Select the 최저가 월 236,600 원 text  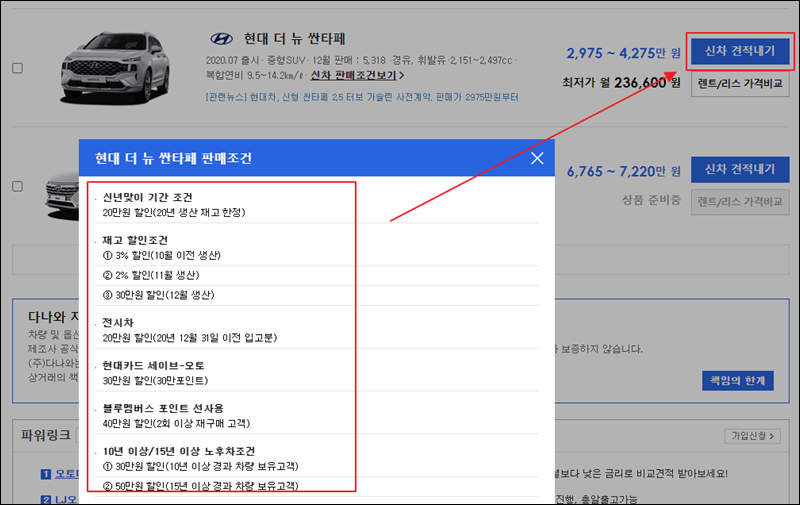[x=621, y=83]
